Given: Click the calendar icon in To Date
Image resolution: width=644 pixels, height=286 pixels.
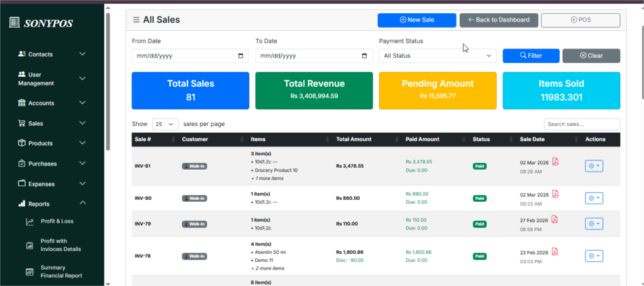Looking at the screenshot, I should coord(364,56).
